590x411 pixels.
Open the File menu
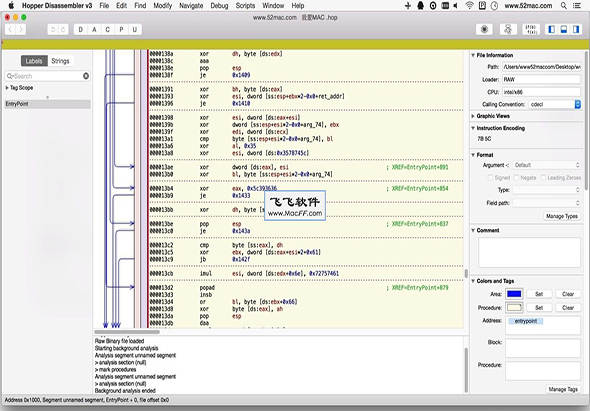[x=104, y=6]
